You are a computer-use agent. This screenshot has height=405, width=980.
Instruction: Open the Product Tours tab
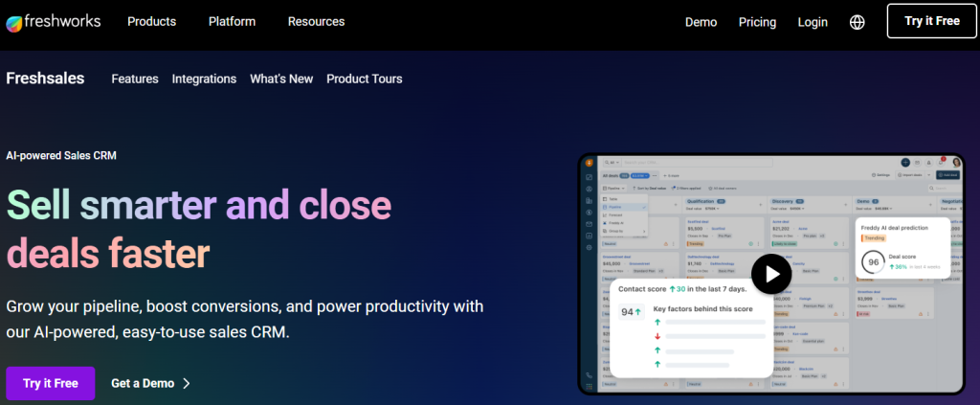pos(365,79)
